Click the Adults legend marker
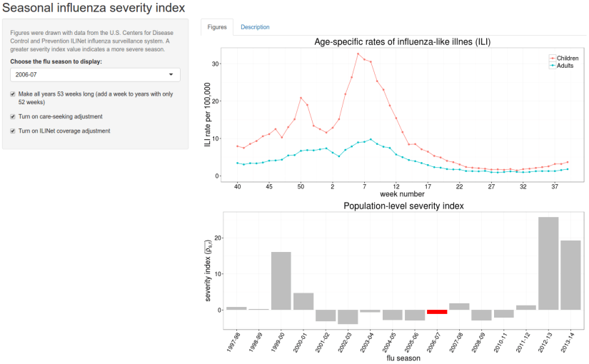 (x=552, y=66)
